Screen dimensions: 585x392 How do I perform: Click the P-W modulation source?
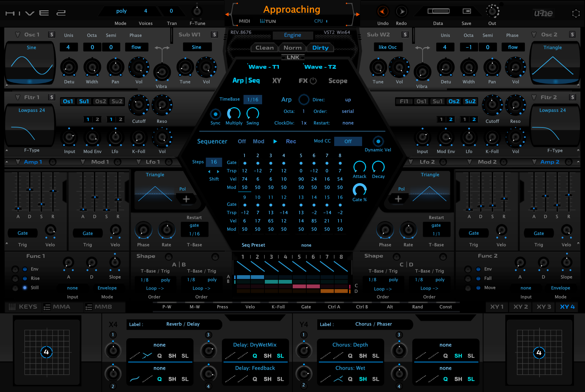tap(167, 307)
